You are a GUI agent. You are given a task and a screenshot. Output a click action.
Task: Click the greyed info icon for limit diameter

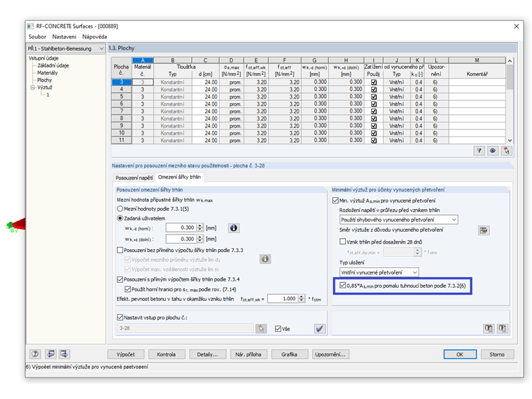point(265,259)
